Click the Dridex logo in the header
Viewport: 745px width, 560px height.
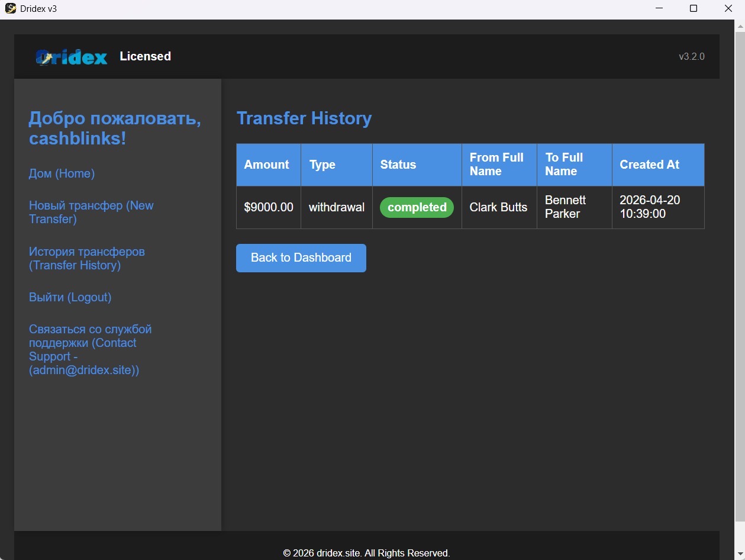click(70, 56)
